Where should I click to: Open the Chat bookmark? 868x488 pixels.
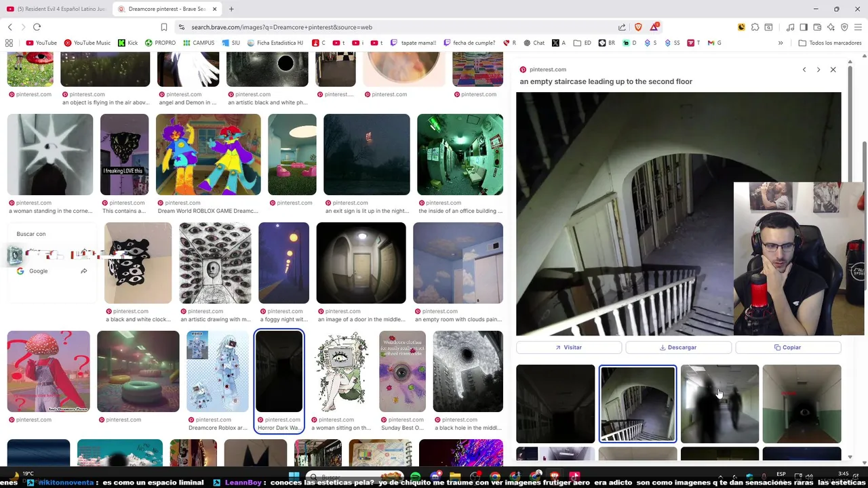click(534, 43)
